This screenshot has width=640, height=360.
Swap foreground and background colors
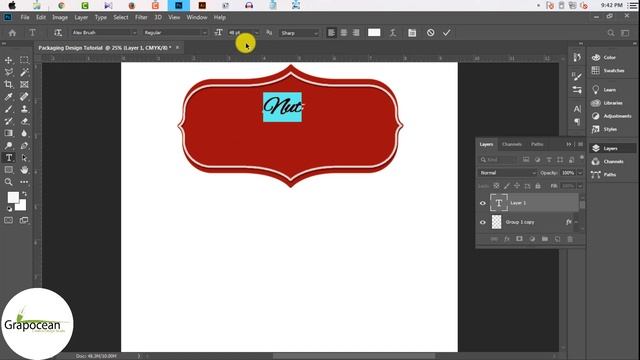coord(24,194)
